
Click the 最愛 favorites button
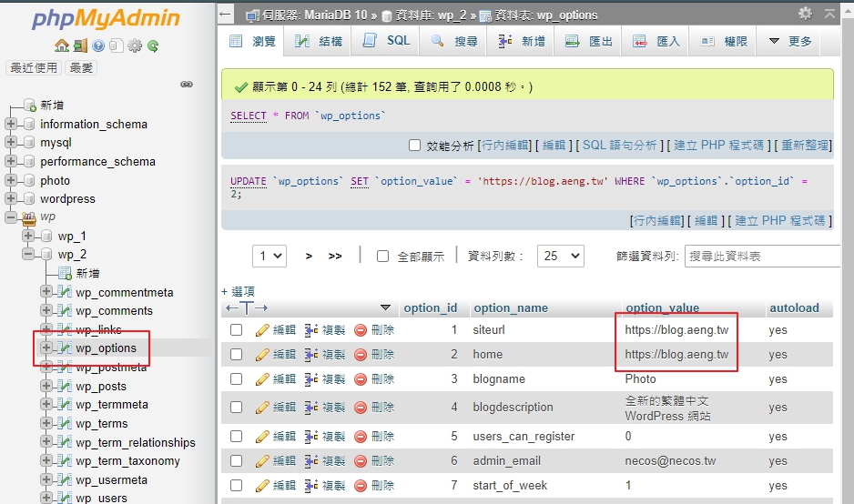click(x=81, y=67)
